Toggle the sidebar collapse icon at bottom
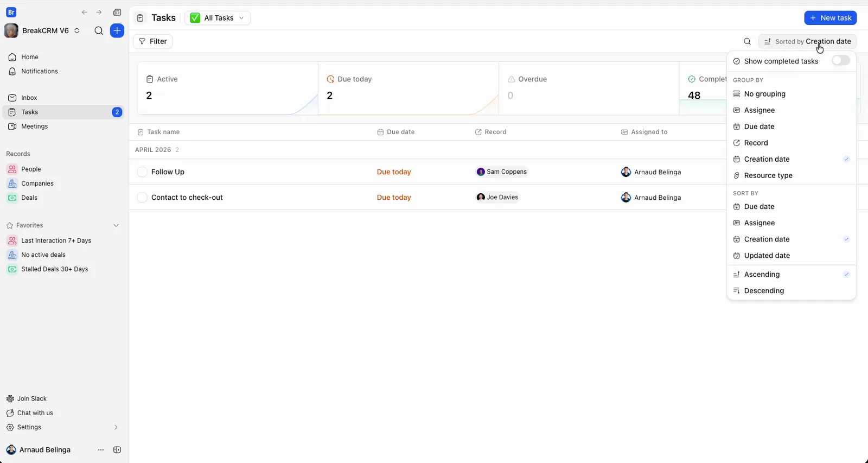Image resolution: width=868 pixels, height=463 pixels. pyautogui.click(x=117, y=450)
